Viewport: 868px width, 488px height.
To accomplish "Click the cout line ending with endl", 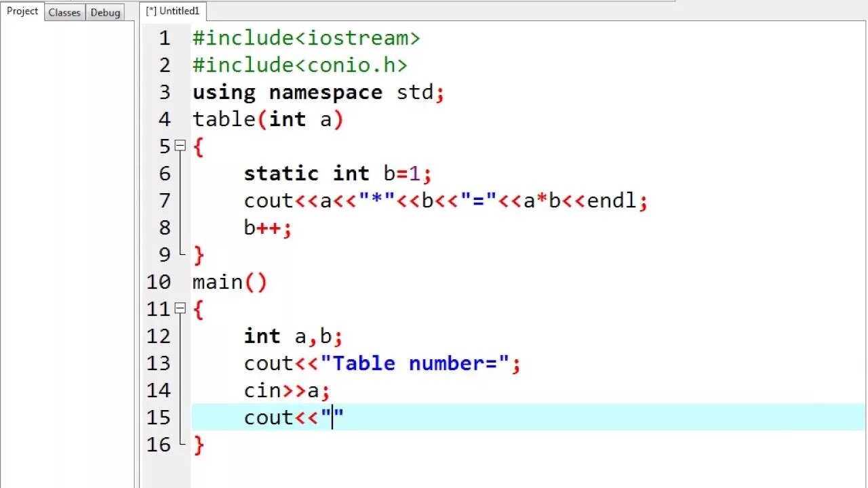I will pos(446,201).
